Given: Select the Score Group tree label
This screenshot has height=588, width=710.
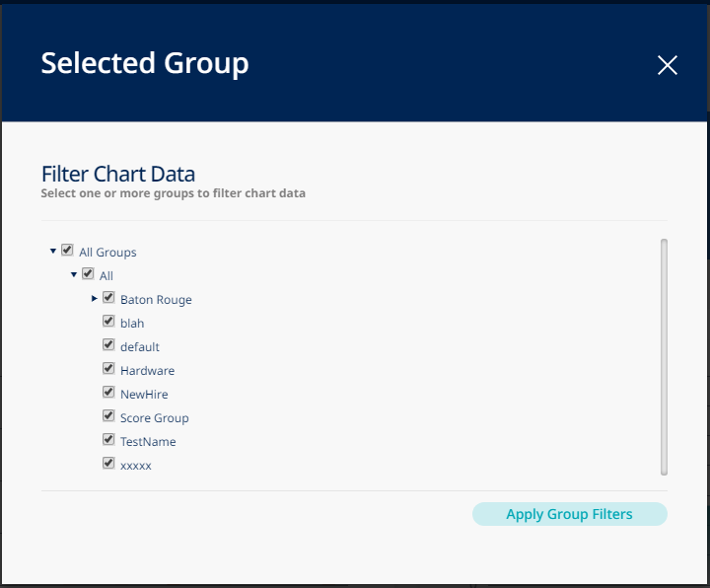Looking at the screenshot, I should pyautogui.click(x=154, y=418).
